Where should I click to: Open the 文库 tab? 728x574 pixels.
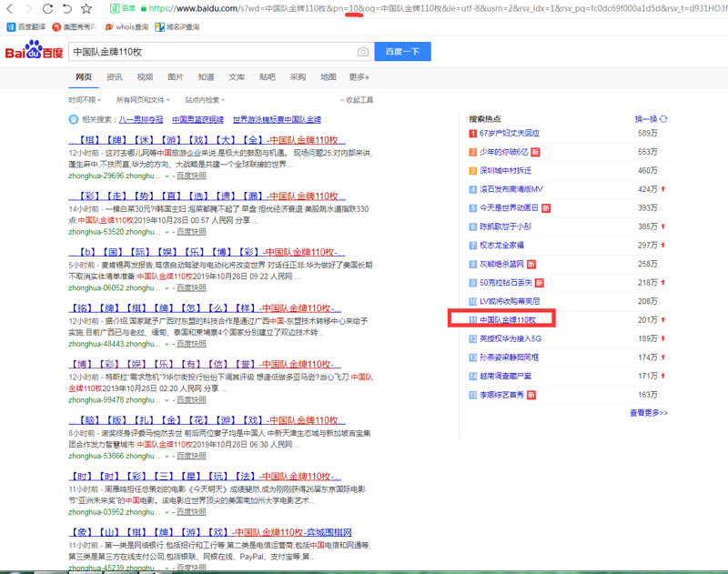pyautogui.click(x=237, y=77)
